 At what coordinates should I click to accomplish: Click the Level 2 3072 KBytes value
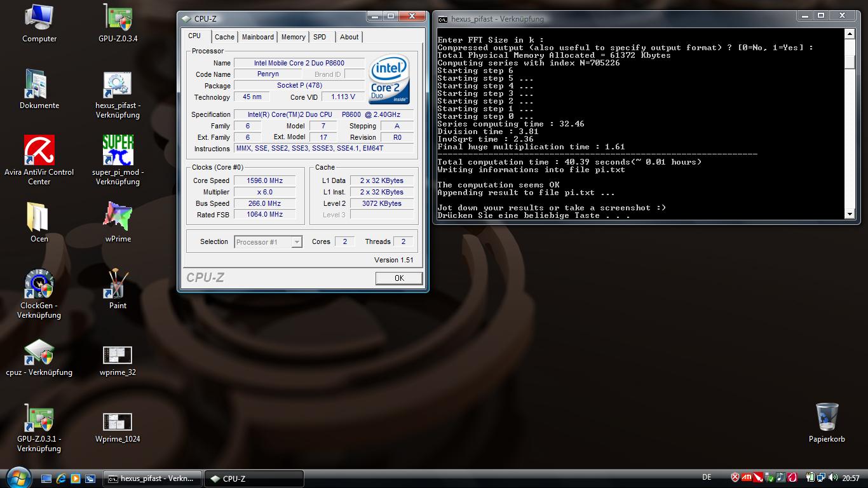(x=381, y=203)
